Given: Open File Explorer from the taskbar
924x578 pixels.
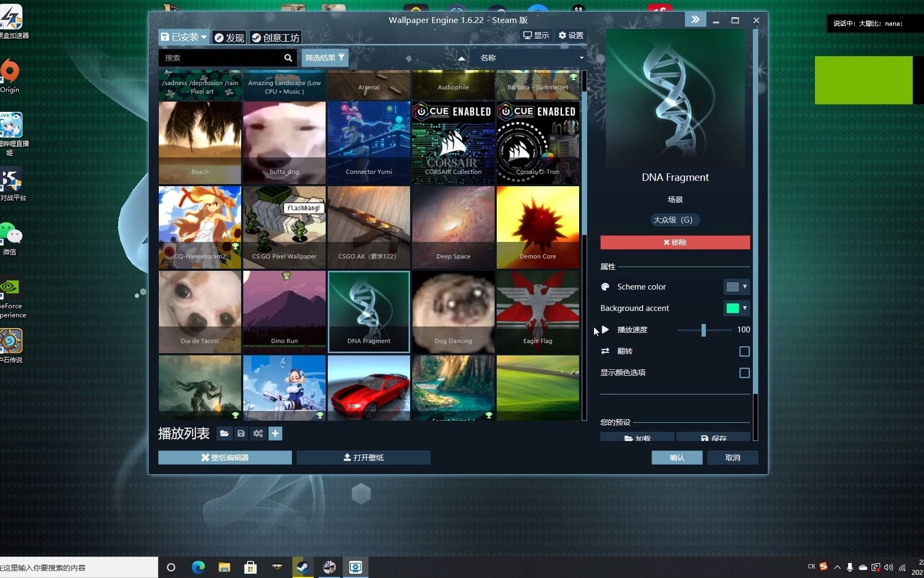Looking at the screenshot, I should (x=224, y=567).
